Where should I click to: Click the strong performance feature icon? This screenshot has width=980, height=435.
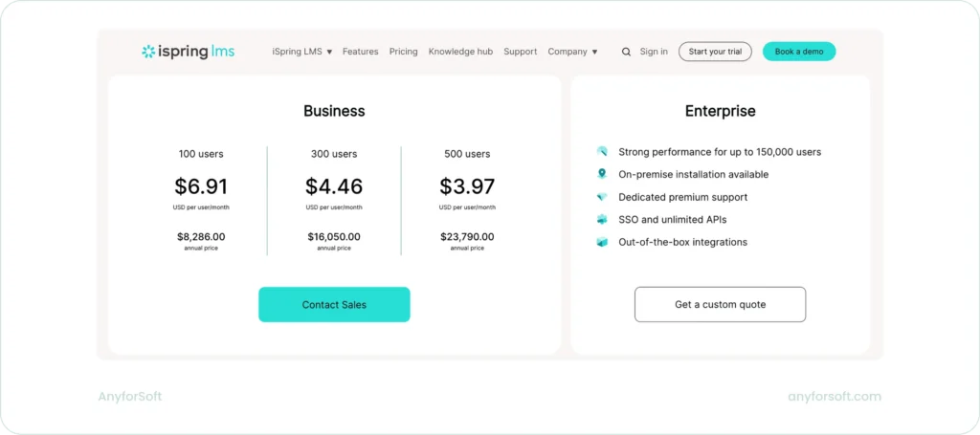tap(602, 151)
